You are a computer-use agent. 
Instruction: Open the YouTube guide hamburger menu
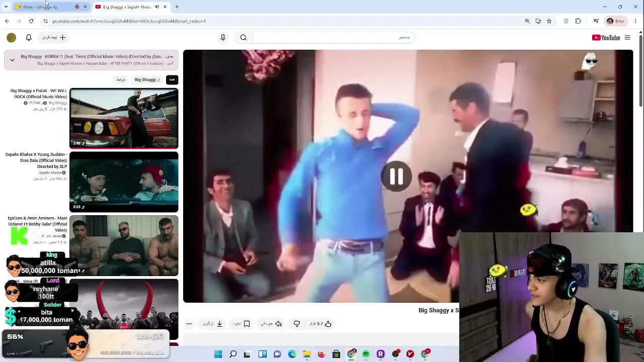pos(627,38)
